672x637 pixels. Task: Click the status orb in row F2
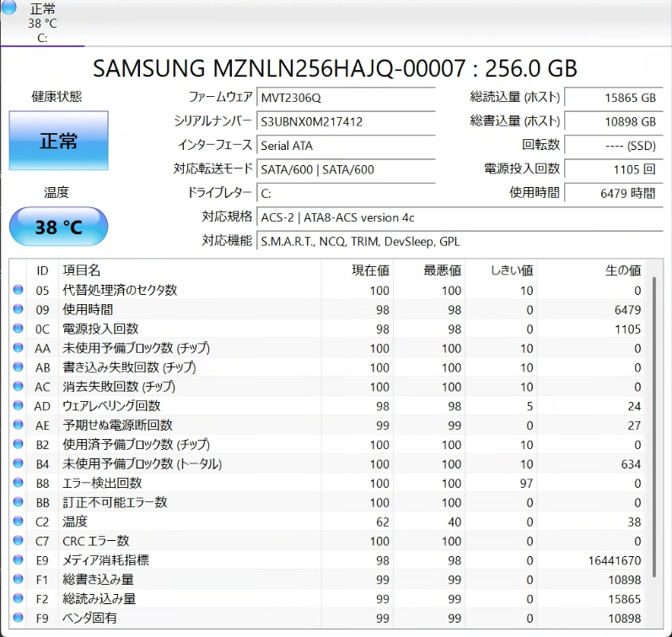18,598
